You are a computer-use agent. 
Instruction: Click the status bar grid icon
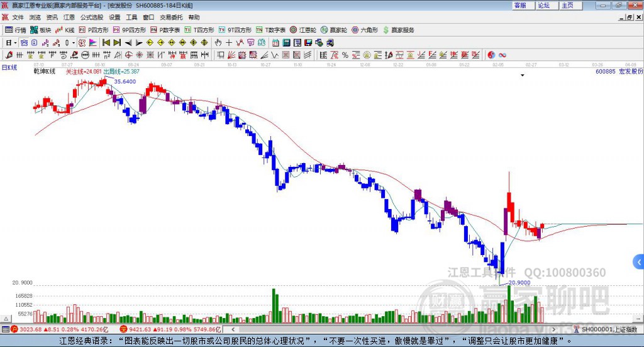tap(5, 329)
